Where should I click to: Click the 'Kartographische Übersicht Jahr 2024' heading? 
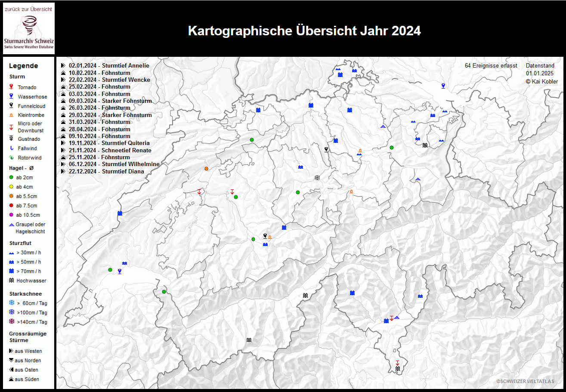click(x=304, y=31)
